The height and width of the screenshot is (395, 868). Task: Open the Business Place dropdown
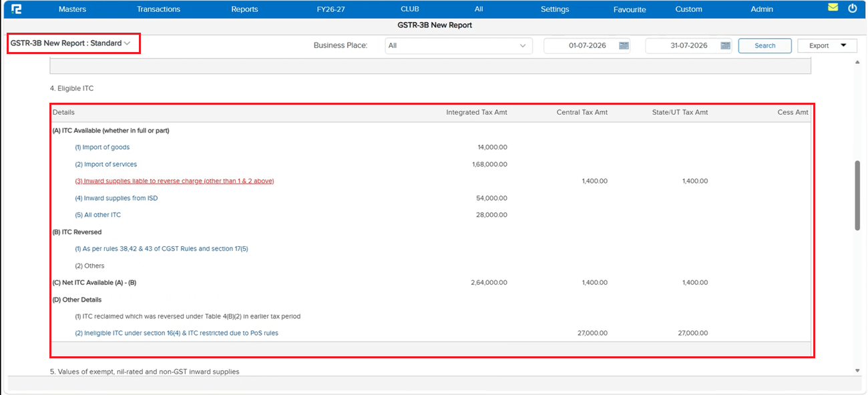(459, 46)
